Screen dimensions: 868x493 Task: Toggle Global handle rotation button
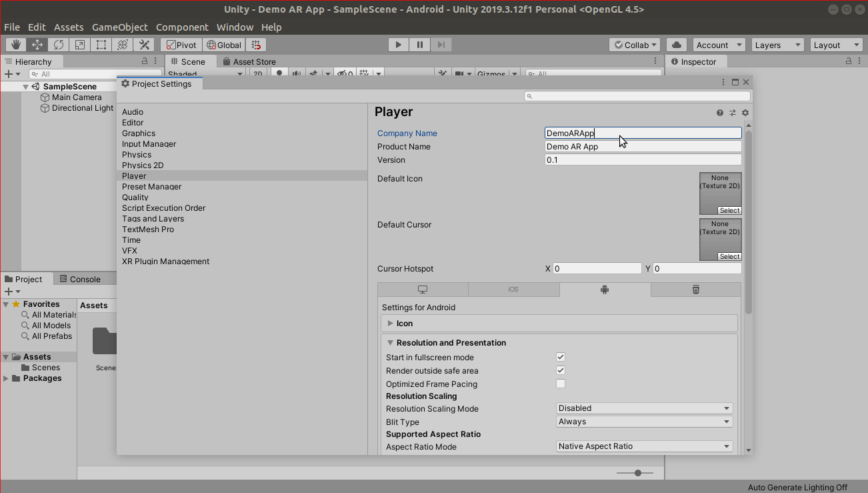pos(224,45)
